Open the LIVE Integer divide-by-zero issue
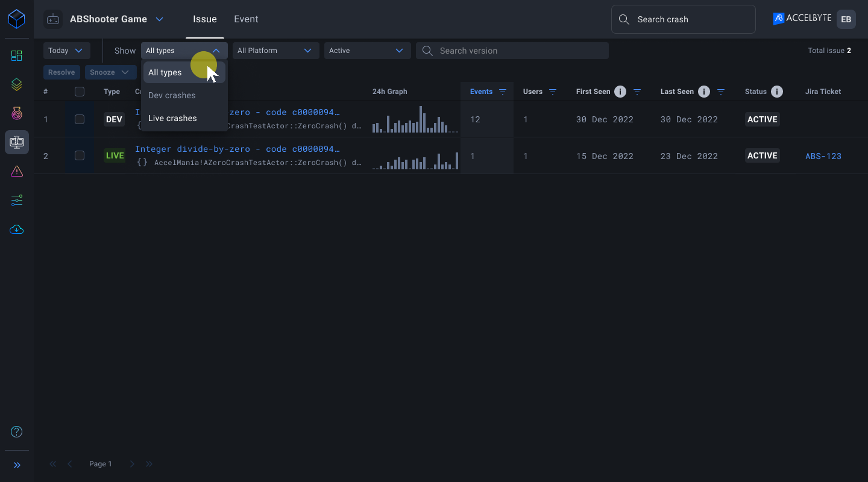868x482 pixels. click(237, 149)
